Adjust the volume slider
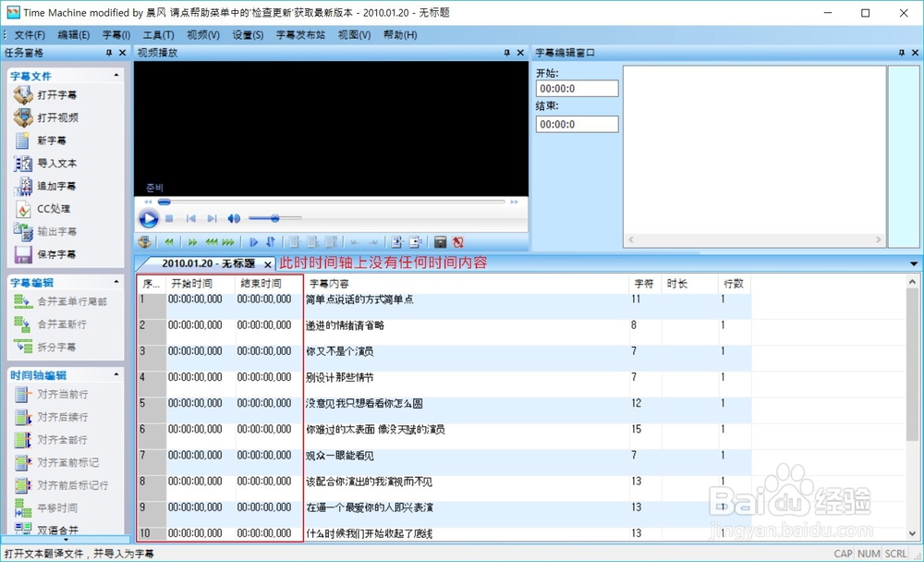The image size is (924, 562). [x=274, y=219]
